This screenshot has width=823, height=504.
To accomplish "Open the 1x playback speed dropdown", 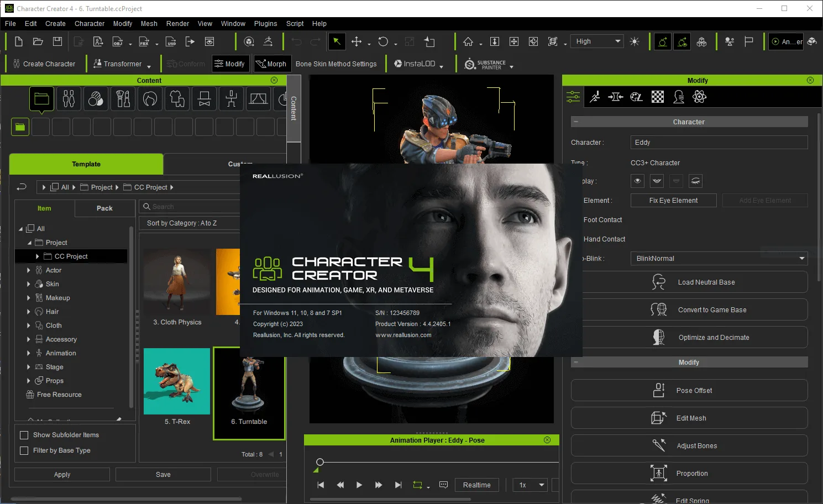I will 530,485.
